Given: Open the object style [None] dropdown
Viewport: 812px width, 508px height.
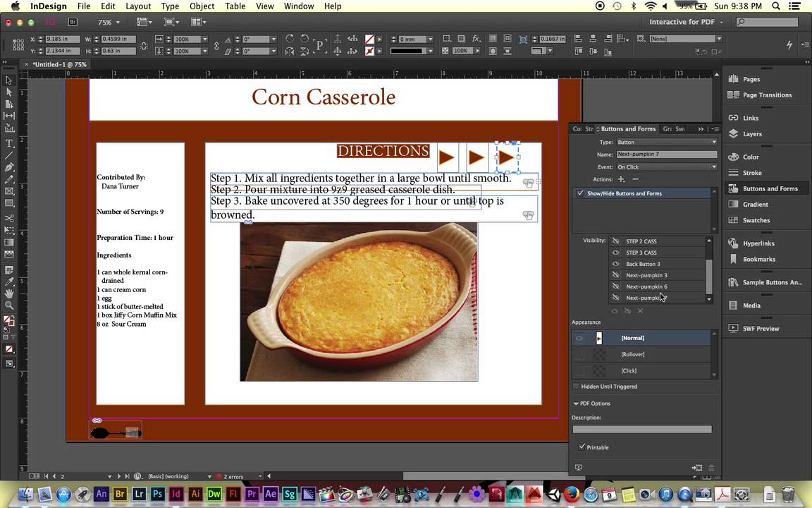Looking at the screenshot, I should (718, 39).
